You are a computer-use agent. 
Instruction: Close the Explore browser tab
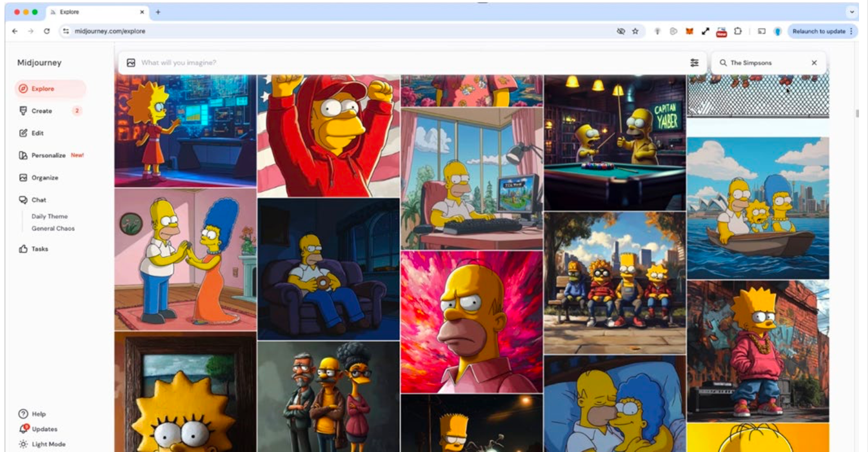click(142, 12)
